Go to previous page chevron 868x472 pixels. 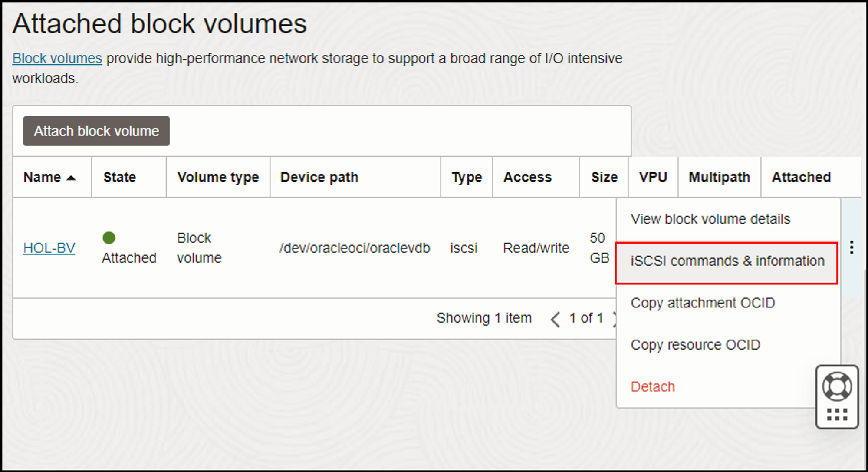click(555, 319)
